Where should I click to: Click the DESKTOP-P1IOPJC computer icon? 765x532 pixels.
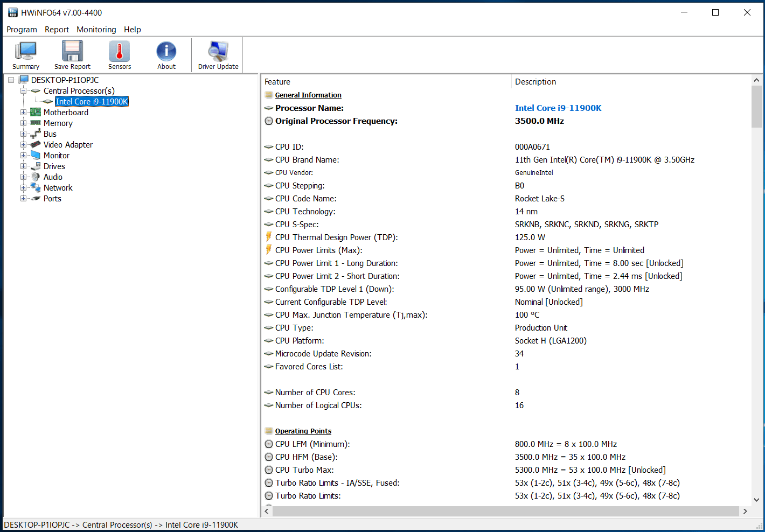[x=23, y=80]
